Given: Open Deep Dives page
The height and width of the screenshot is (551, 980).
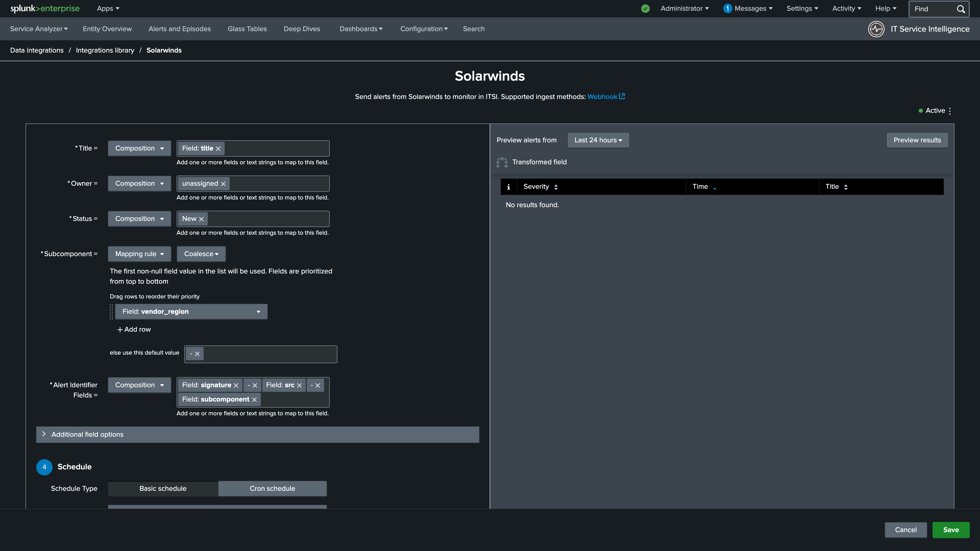Looking at the screenshot, I should (302, 29).
